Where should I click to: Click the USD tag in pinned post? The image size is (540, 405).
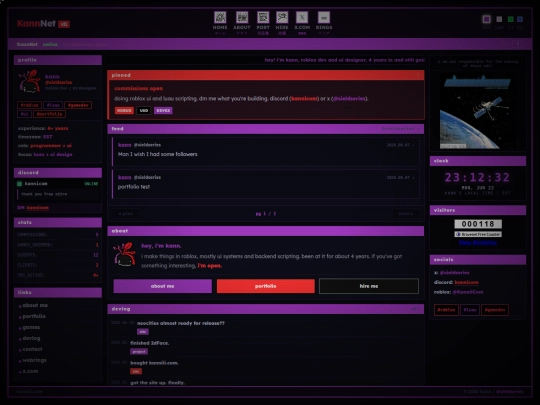click(x=144, y=111)
